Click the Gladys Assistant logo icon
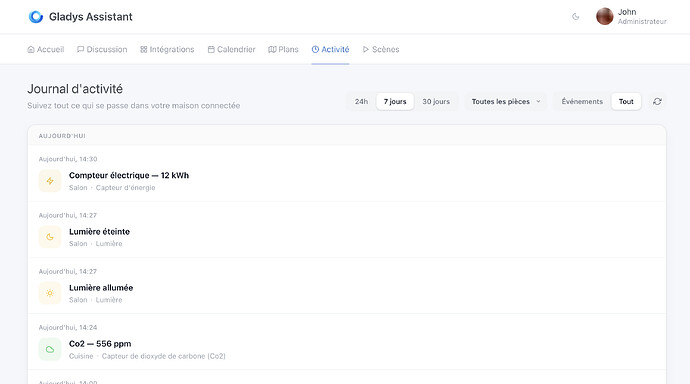Image resolution: width=690 pixels, height=384 pixels. coord(36,17)
